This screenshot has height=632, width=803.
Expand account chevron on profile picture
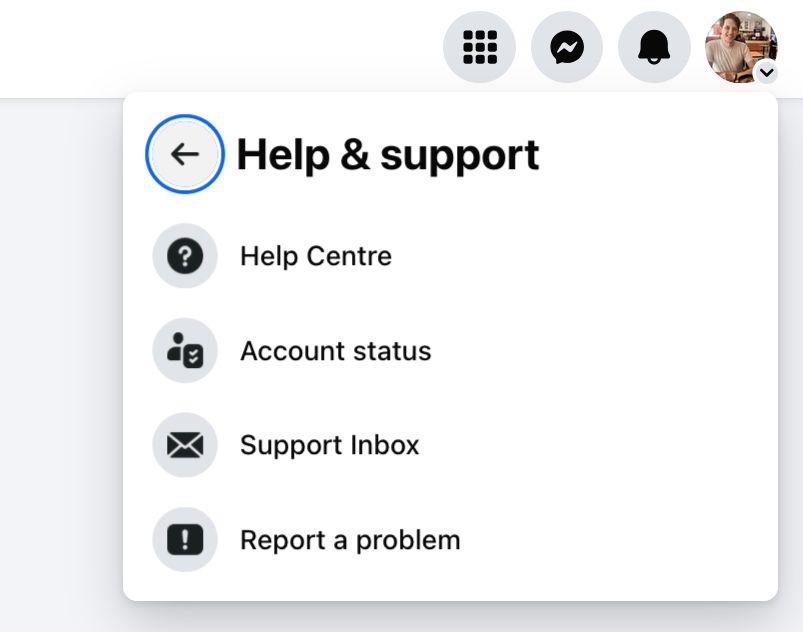[x=766, y=73]
